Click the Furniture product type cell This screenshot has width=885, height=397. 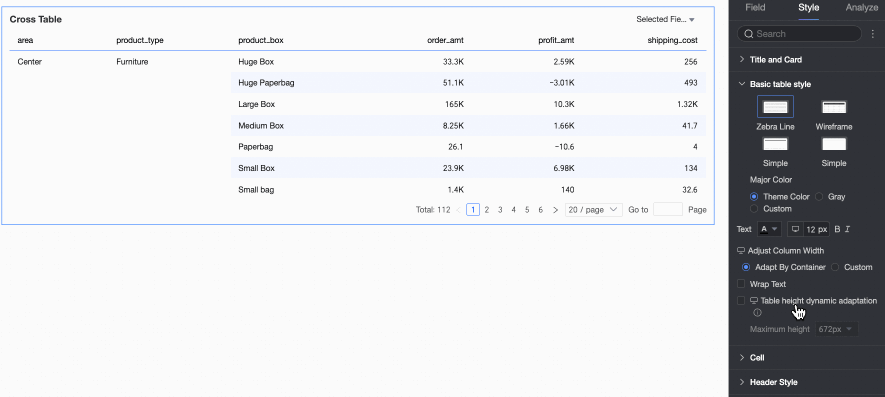[x=132, y=62]
